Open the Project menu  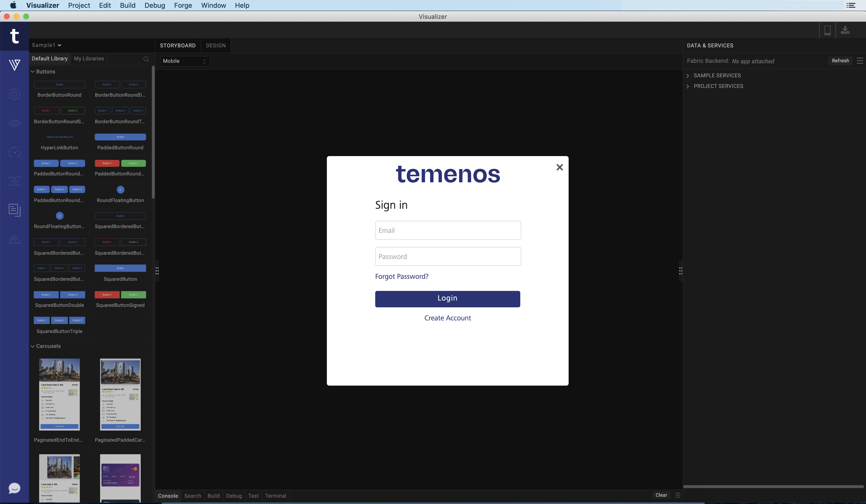coord(79,5)
